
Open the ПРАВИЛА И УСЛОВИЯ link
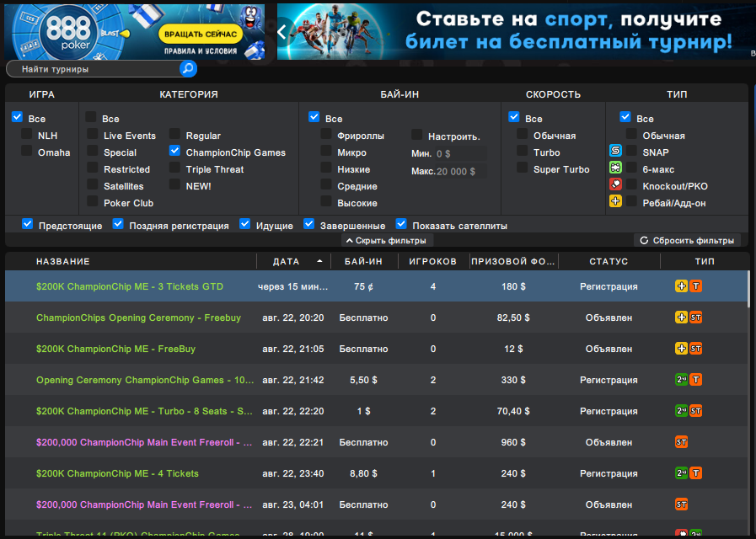[201, 51]
